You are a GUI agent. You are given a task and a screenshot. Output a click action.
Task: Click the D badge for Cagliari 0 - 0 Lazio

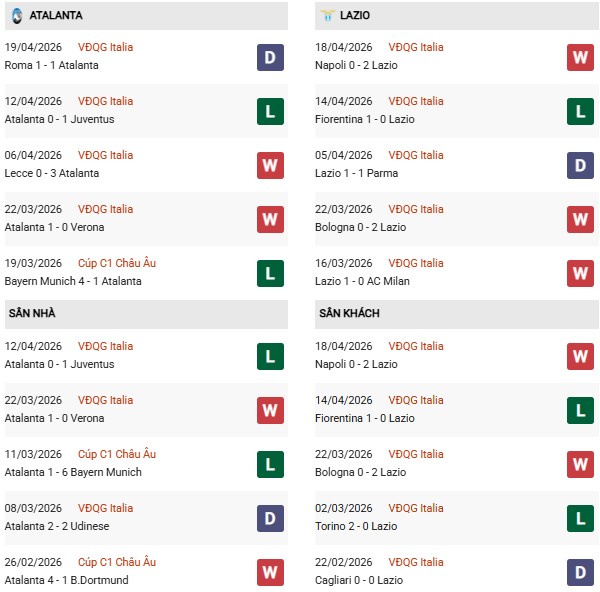pos(580,572)
